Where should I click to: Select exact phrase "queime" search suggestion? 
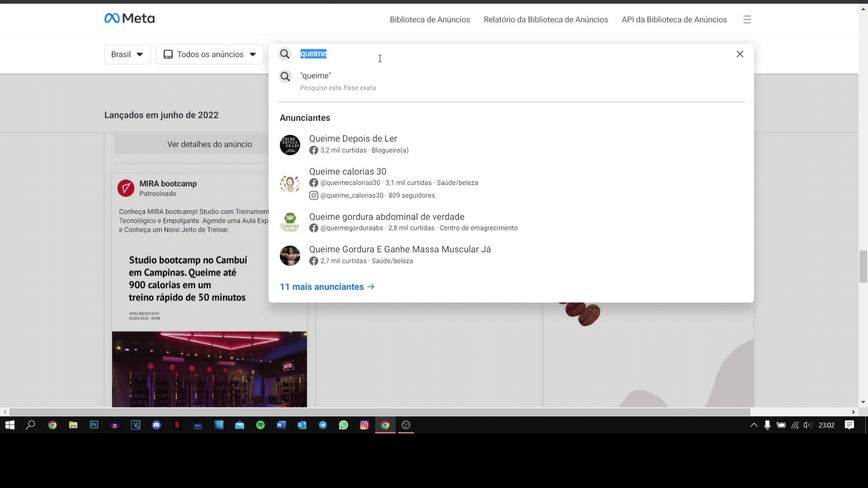coord(316,76)
